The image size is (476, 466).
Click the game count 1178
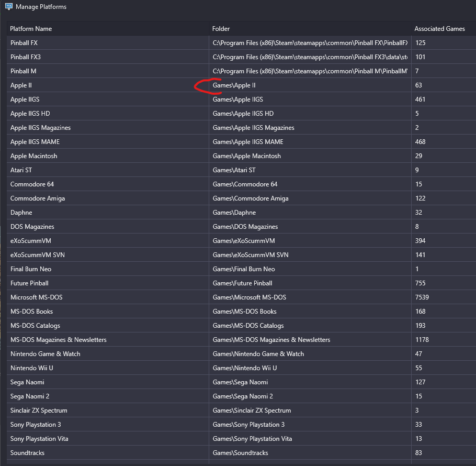422,340
